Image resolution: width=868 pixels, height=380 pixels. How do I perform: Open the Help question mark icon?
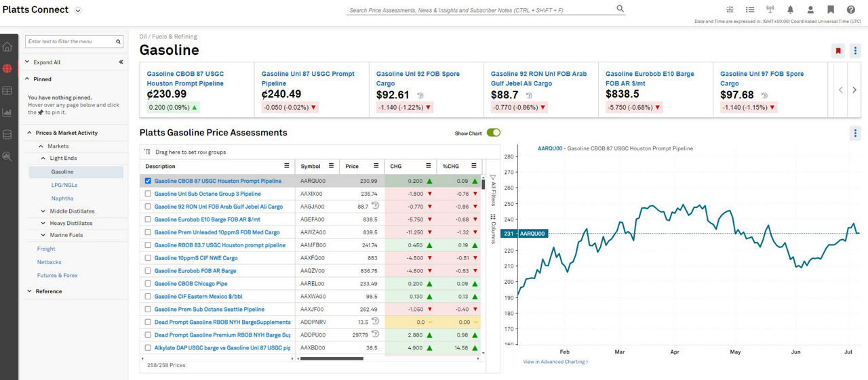[851, 9]
